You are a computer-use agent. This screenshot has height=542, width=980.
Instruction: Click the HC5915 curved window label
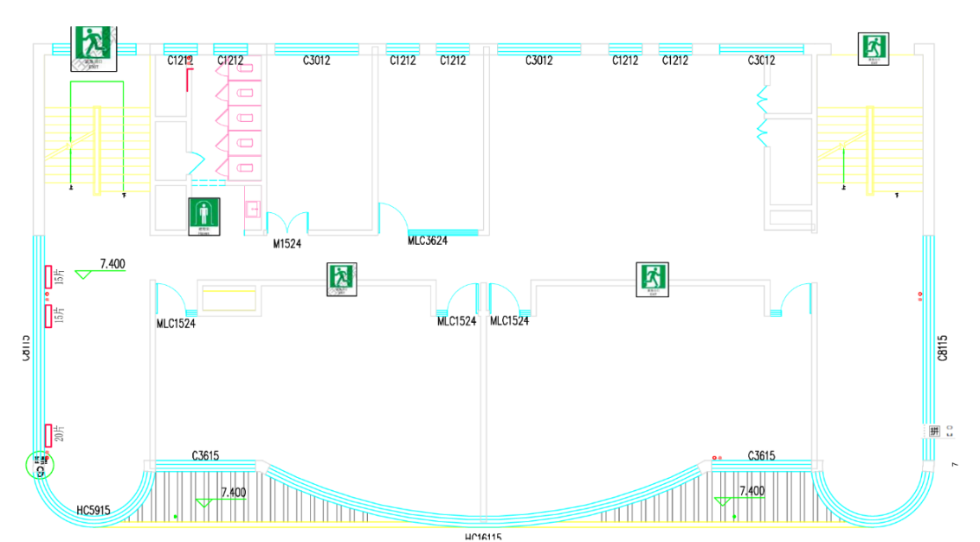tap(93, 510)
